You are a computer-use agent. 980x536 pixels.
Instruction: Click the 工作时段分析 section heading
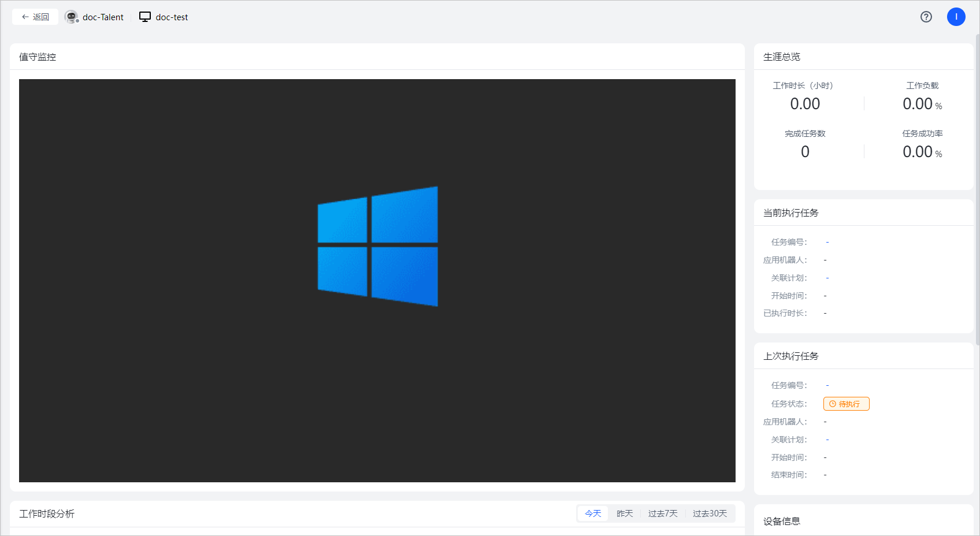(47, 513)
